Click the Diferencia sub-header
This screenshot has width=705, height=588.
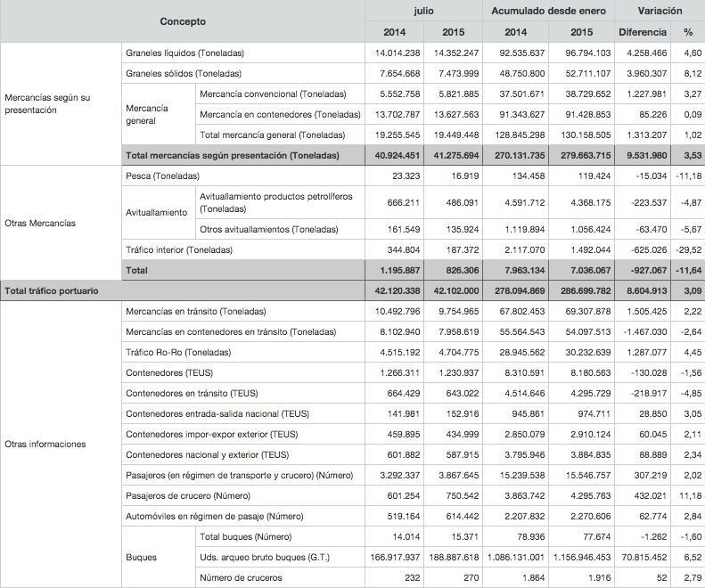tap(640, 33)
